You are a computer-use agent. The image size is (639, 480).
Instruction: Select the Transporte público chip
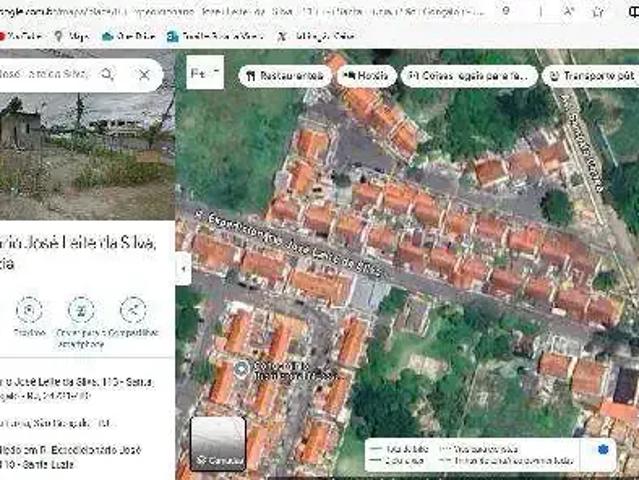click(x=592, y=76)
